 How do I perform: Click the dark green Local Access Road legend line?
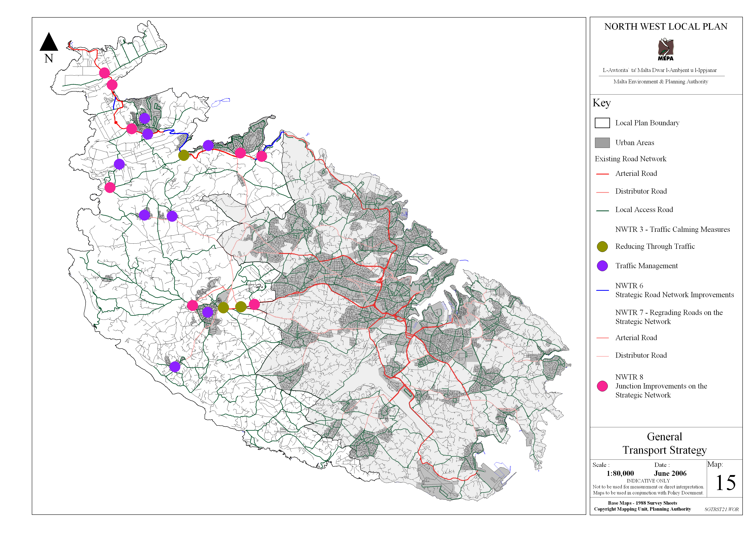(602, 211)
